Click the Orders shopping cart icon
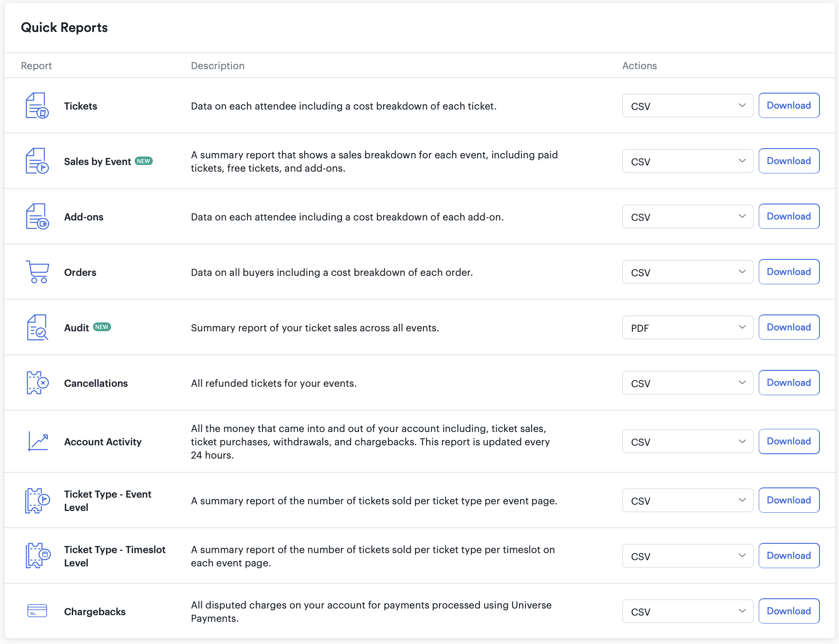Screen dimensions: 839x644 point(37,272)
